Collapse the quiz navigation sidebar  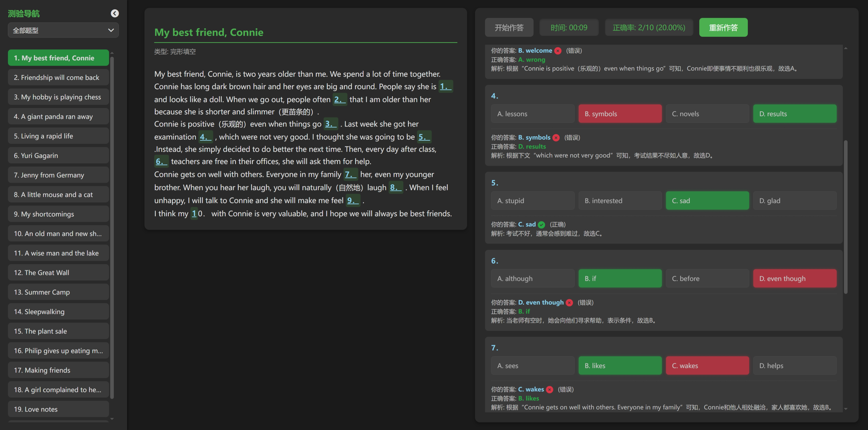click(115, 13)
